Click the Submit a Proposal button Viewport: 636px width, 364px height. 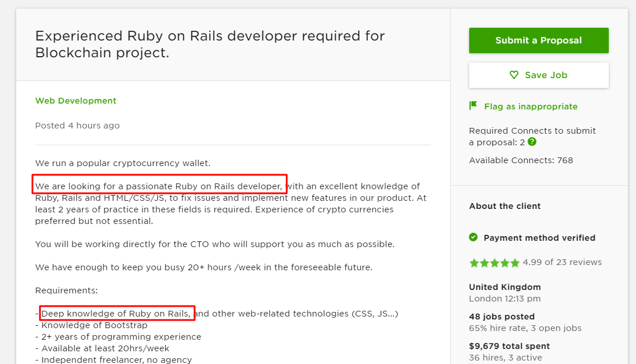pos(539,41)
